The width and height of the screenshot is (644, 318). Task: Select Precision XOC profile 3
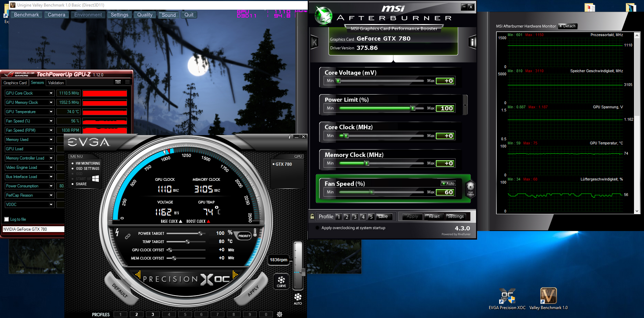[153, 314]
